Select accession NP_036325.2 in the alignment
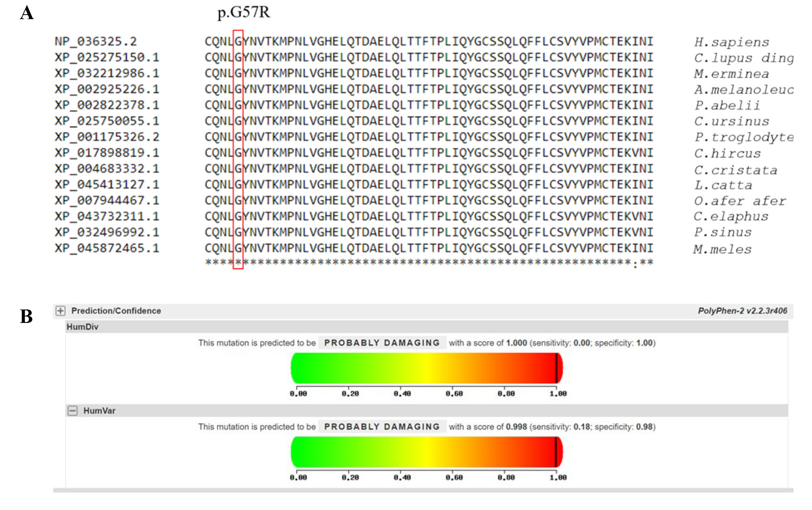The image size is (812, 510). pos(96,41)
